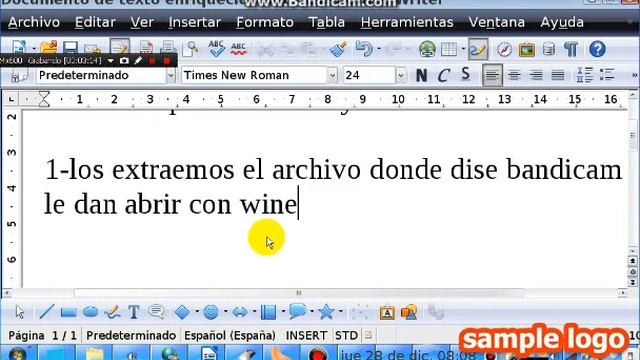The image size is (640, 360).
Task: Expand the stars shapes dropdown arrow
Action: 340,312
